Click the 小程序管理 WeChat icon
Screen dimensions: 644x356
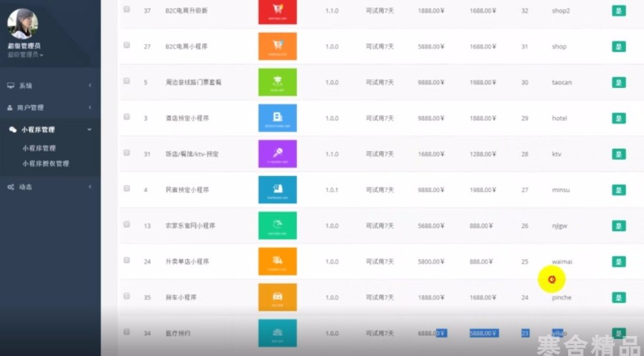tap(13, 129)
